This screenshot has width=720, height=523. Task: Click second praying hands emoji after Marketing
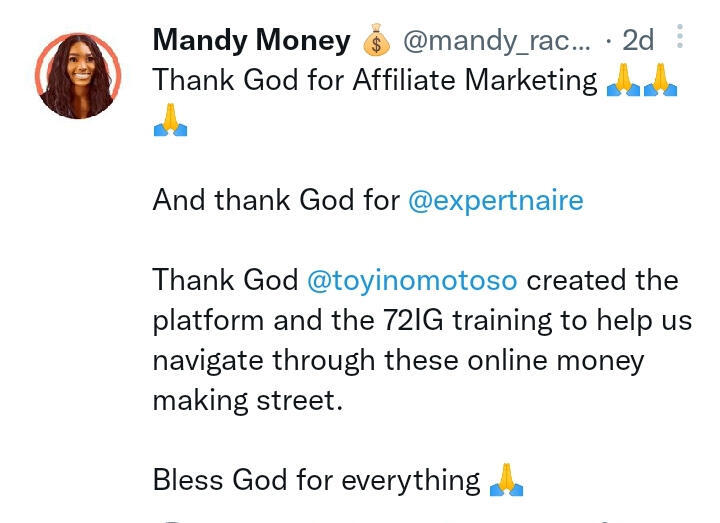(661, 81)
